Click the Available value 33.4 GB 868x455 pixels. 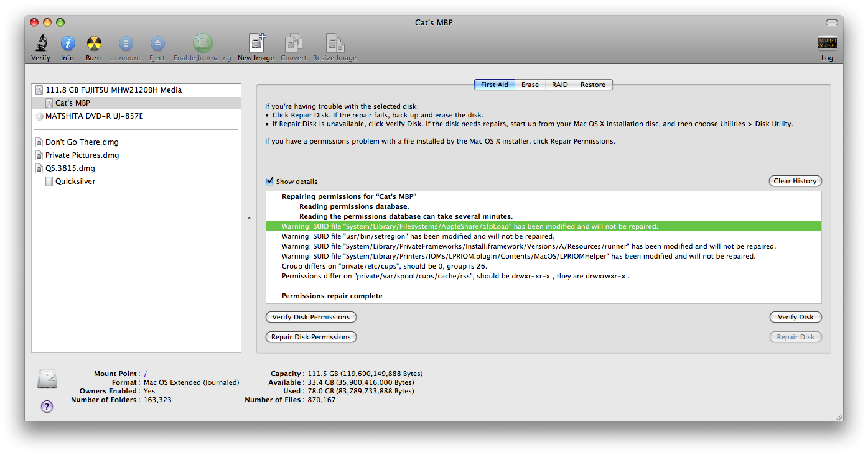[x=361, y=383]
